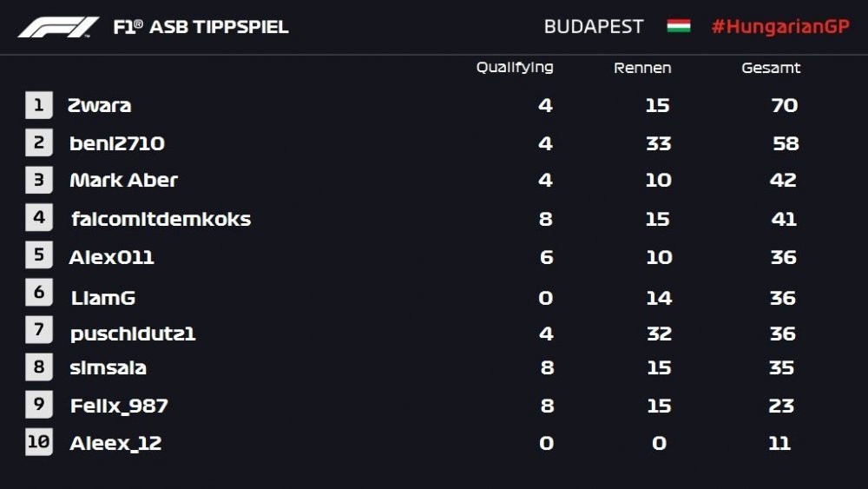Select the position 10 badge
This screenshot has height=489, width=868.
pyautogui.click(x=39, y=442)
